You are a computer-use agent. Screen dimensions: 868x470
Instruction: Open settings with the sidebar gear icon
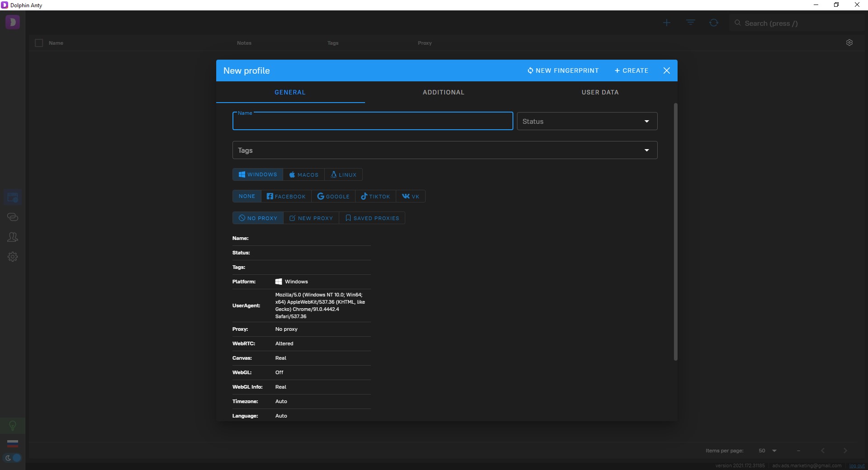click(13, 257)
